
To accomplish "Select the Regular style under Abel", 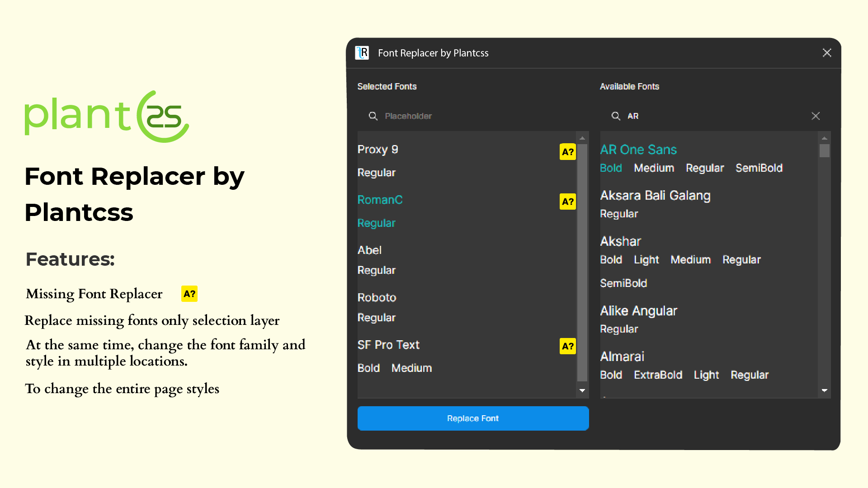I will coord(377,270).
